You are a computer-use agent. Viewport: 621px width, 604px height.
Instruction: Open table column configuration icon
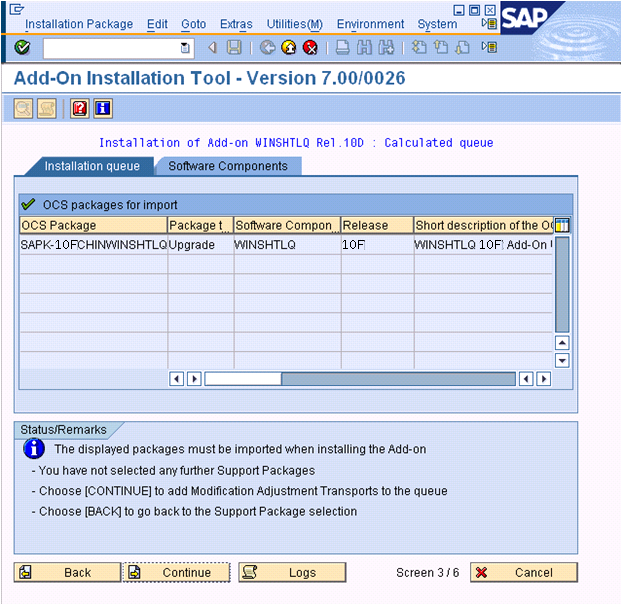pyautogui.click(x=562, y=225)
